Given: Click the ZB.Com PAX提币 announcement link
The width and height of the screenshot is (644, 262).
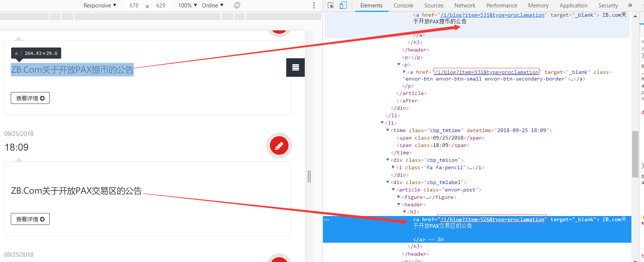Looking at the screenshot, I should 72,70.
